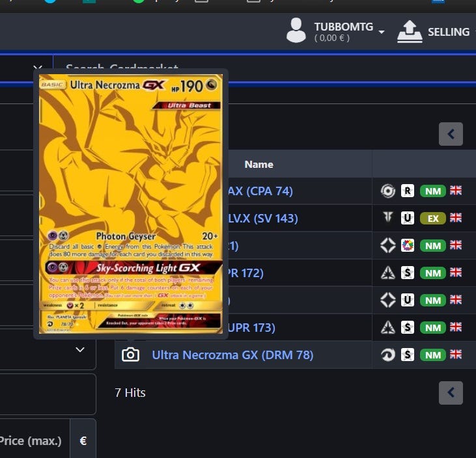Click the S rarity icon in the UPR 173 row

[408, 328]
